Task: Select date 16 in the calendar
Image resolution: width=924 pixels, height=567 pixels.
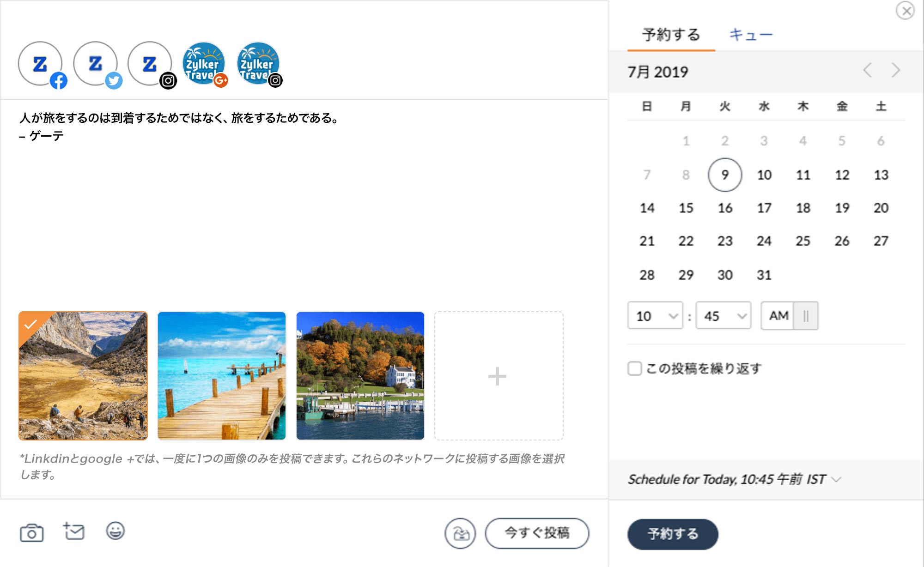Action: tap(725, 208)
